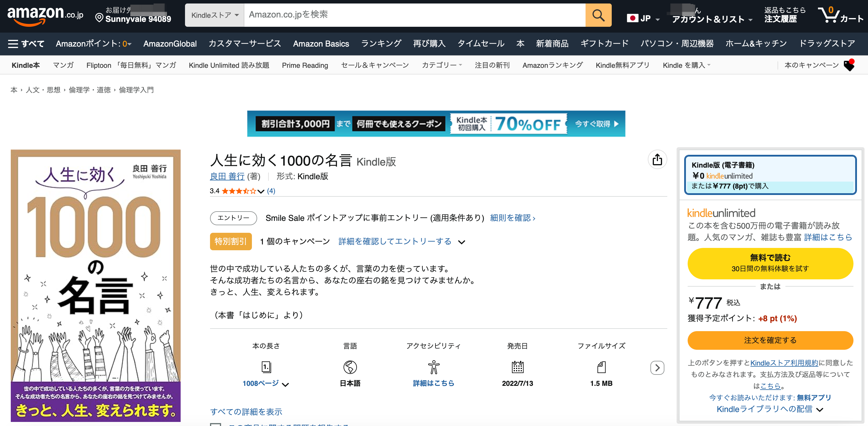Click the 細則を確認 link
The width and height of the screenshot is (868, 426).
[513, 218]
